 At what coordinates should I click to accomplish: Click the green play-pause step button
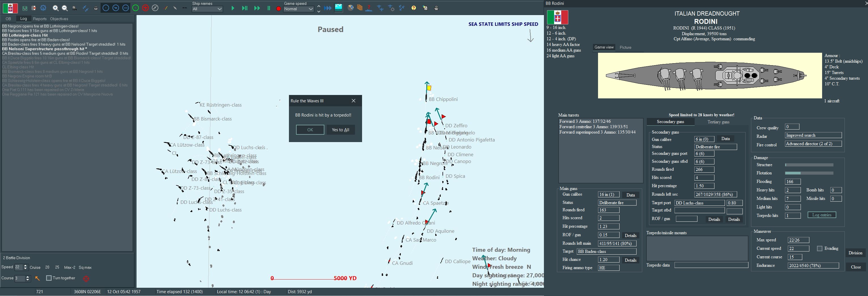point(245,8)
